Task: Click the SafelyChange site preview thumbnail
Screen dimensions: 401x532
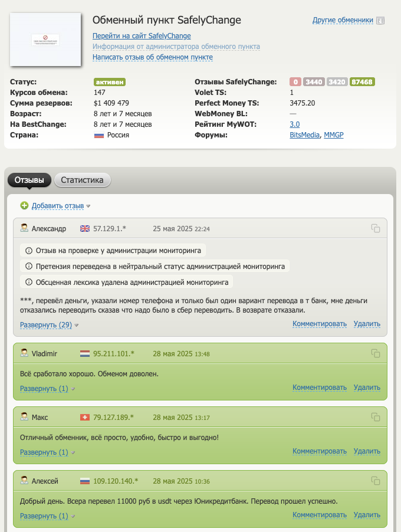Action: click(45, 40)
